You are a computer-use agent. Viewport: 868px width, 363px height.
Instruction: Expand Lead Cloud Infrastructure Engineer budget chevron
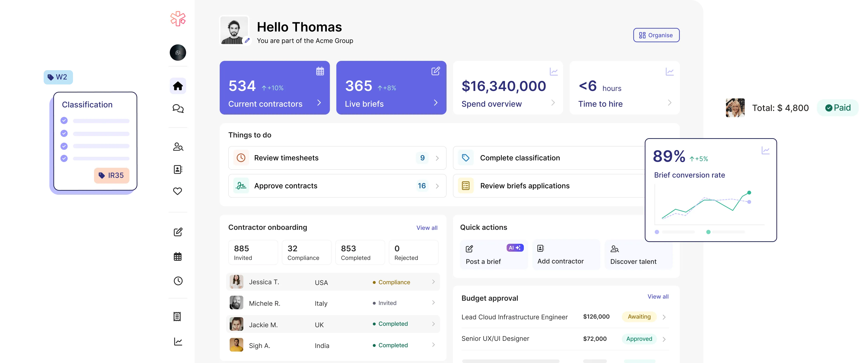pos(664,317)
